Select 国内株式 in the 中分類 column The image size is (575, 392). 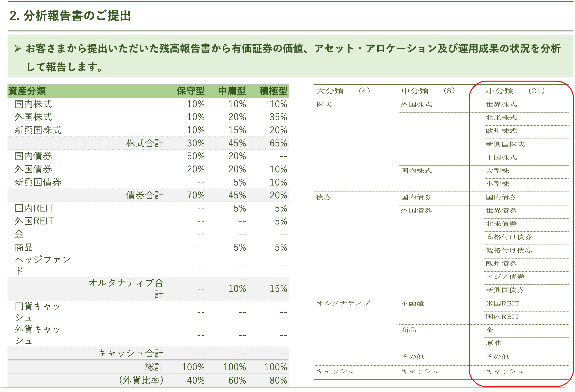click(x=416, y=171)
